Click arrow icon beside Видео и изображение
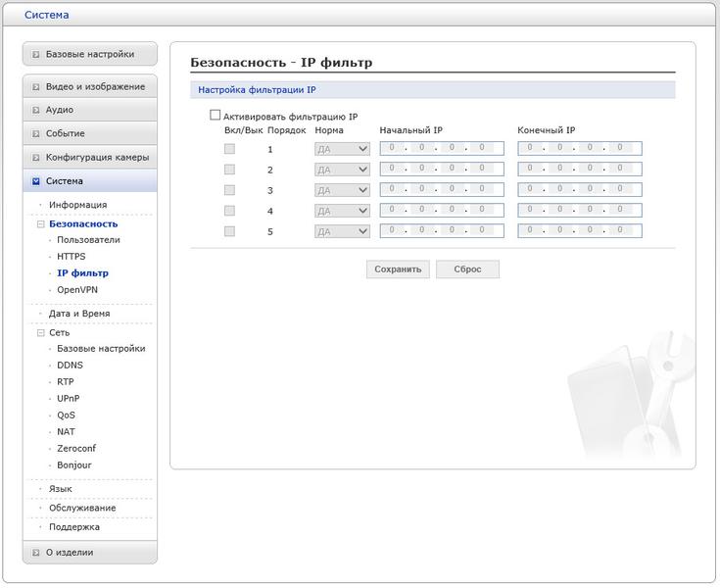The image size is (720, 588). tap(35, 87)
